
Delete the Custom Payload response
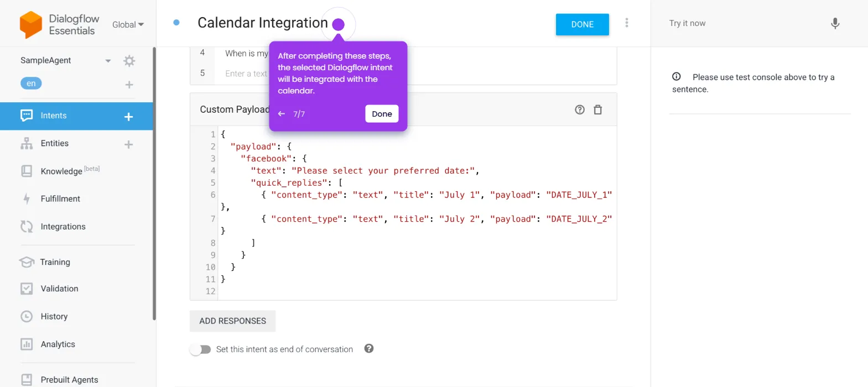point(598,109)
